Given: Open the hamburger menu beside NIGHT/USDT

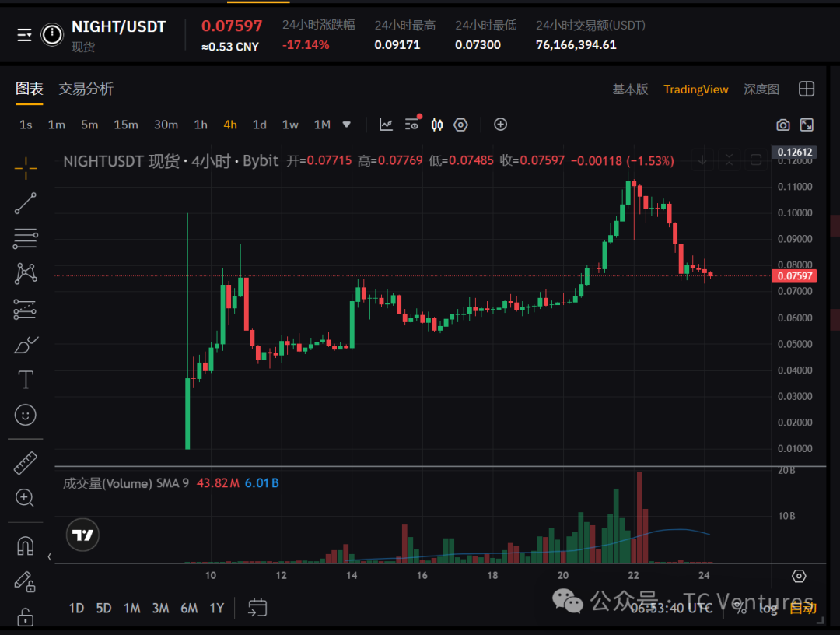Looking at the screenshot, I should 24,35.
